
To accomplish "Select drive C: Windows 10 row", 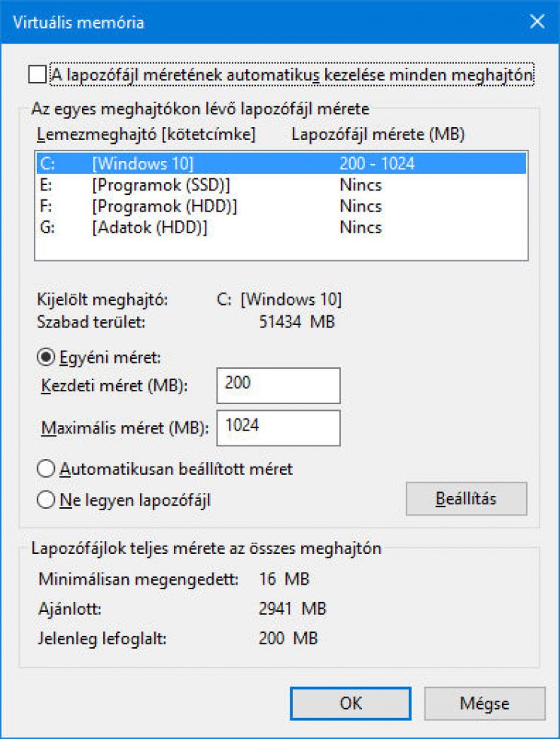I will (x=281, y=163).
